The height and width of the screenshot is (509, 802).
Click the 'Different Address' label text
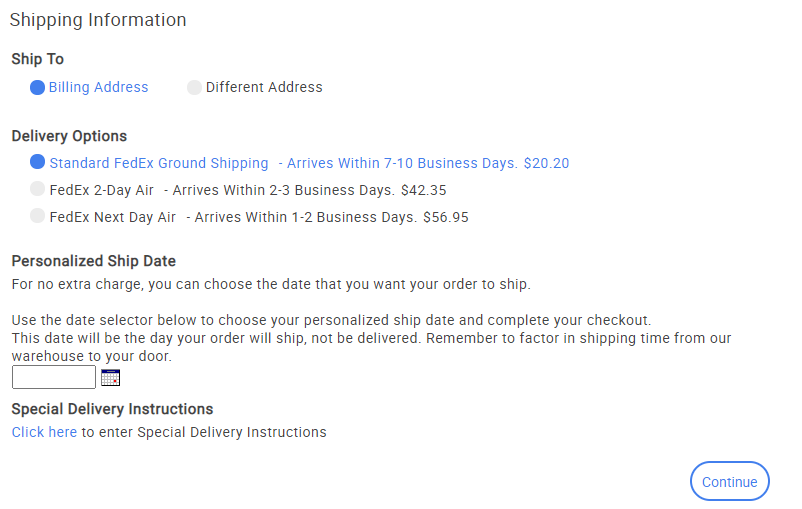(264, 87)
